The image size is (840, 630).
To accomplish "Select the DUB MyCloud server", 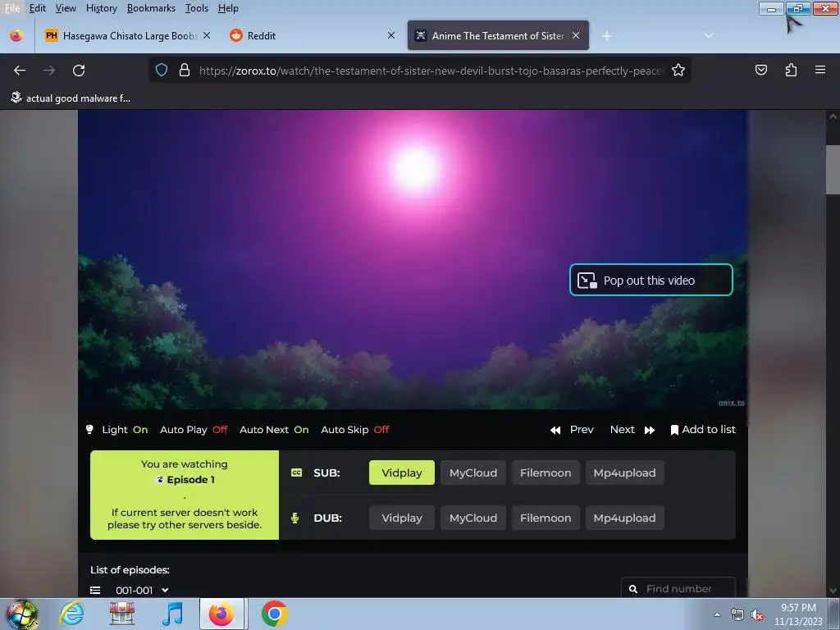I will coord(473,518).
